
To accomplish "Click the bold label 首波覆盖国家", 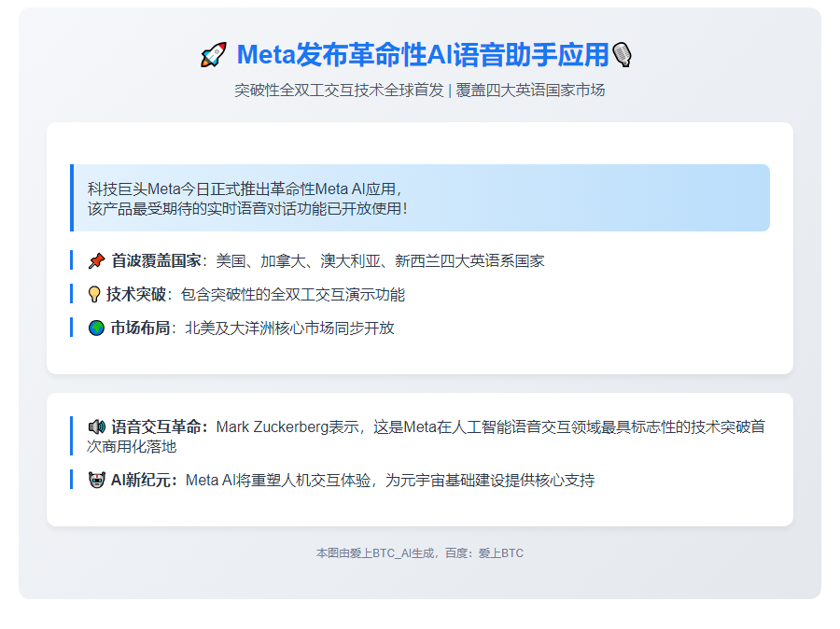I will coord(156,261).
